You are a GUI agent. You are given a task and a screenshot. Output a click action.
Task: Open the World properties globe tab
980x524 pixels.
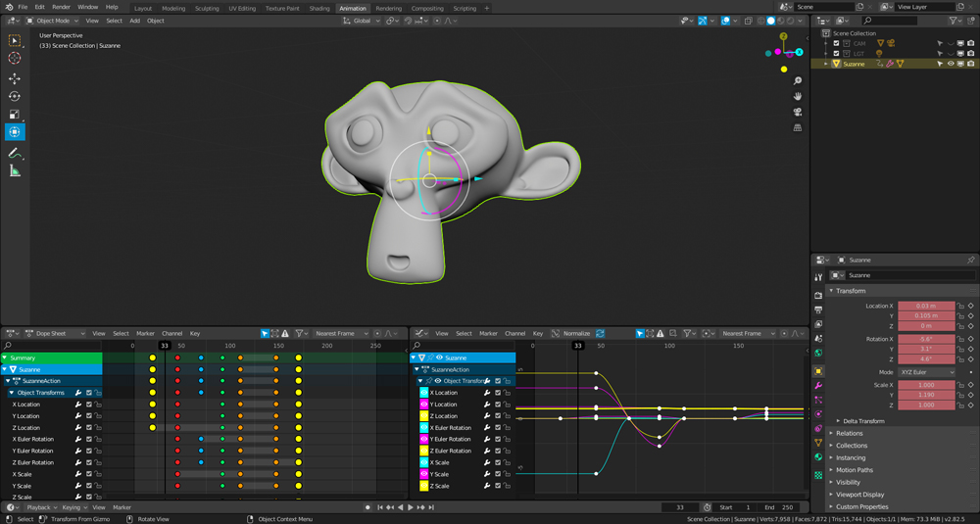tap(818, 353)
